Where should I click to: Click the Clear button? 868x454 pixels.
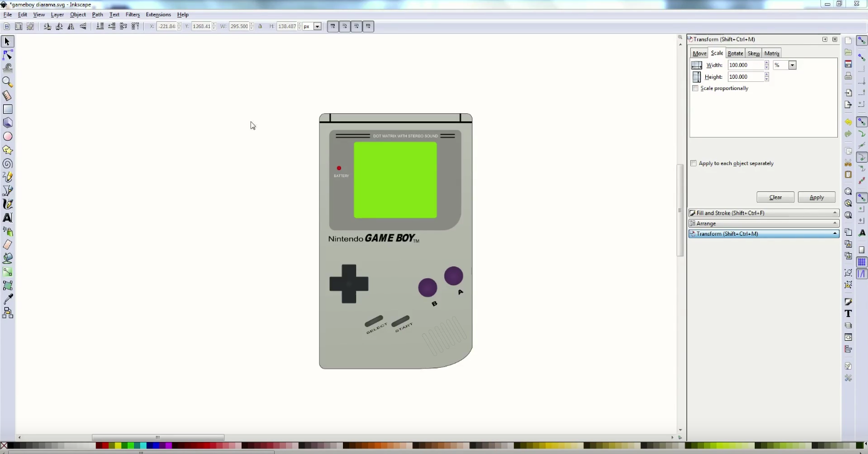(775, 198)
